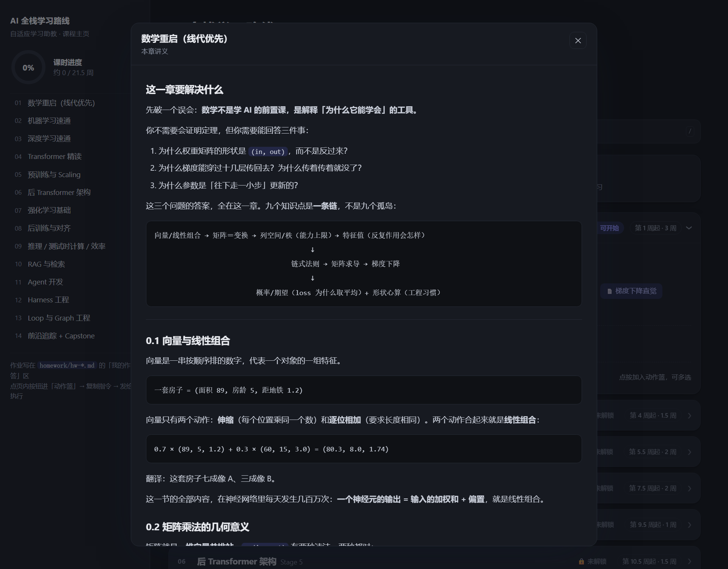Click the 本章讲义 subtitle in the dialog header
This screenshot has height=569, width=728.
155,51
